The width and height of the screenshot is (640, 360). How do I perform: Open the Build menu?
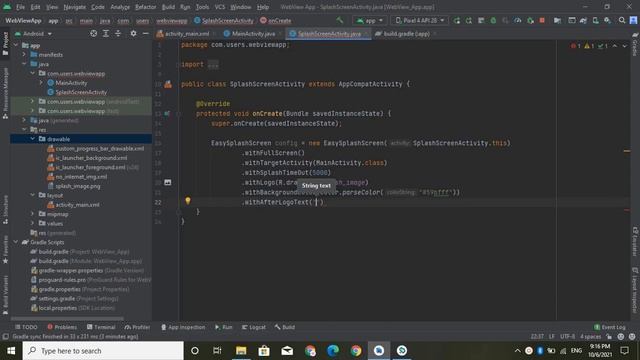pos(168,7)
